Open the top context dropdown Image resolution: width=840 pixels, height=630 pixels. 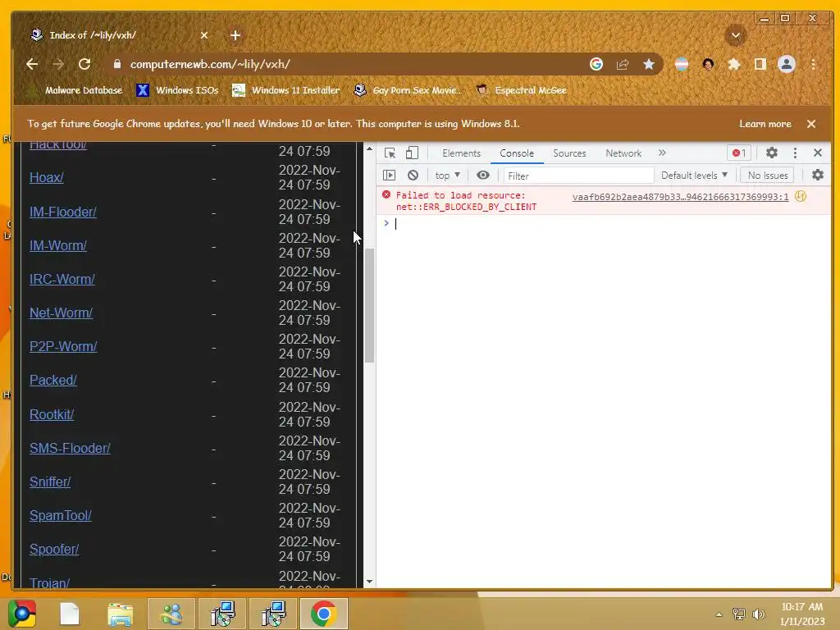coord(447,176)
